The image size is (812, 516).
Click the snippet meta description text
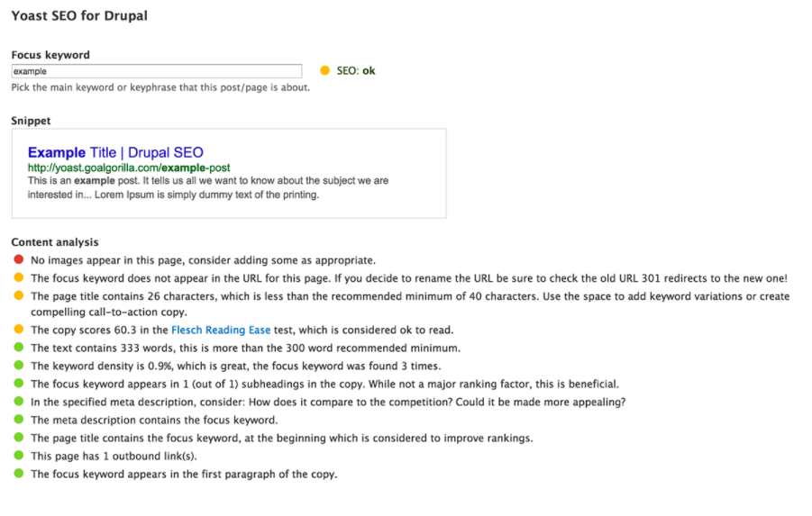coord(208,187)
